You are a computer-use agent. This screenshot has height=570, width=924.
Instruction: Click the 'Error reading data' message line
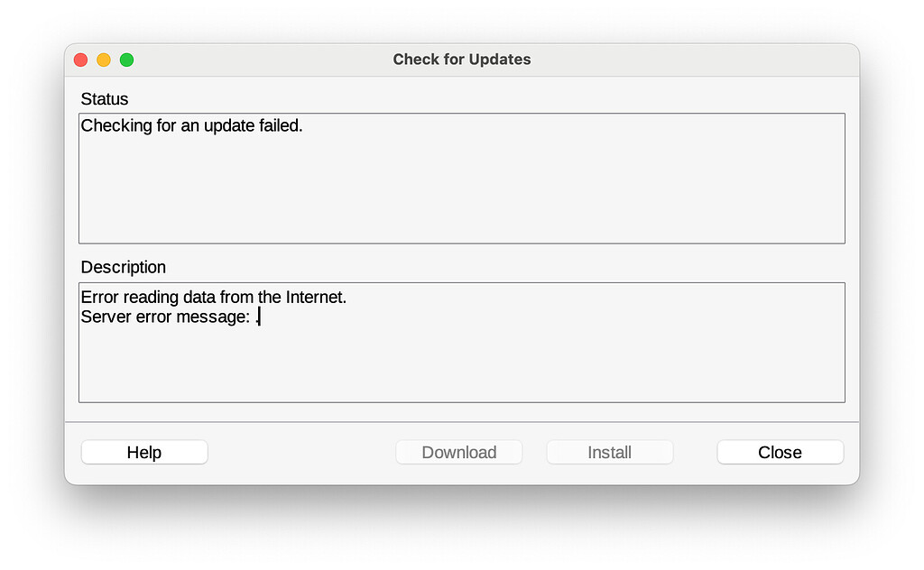[x=213, y=297]
